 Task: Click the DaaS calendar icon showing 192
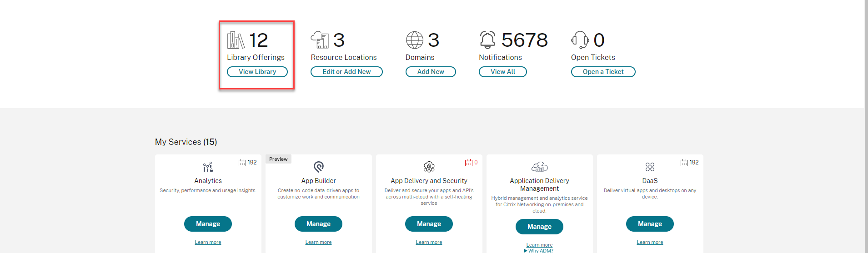684,163
